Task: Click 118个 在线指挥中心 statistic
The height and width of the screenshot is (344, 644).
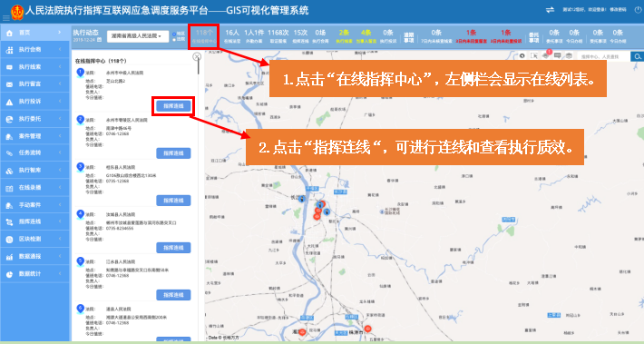Action: (204, 36)
